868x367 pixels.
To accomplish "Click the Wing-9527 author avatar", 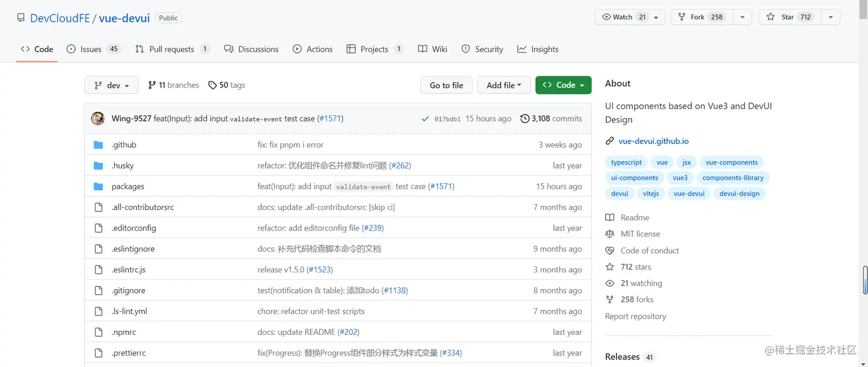I will (x=98, y=119).
